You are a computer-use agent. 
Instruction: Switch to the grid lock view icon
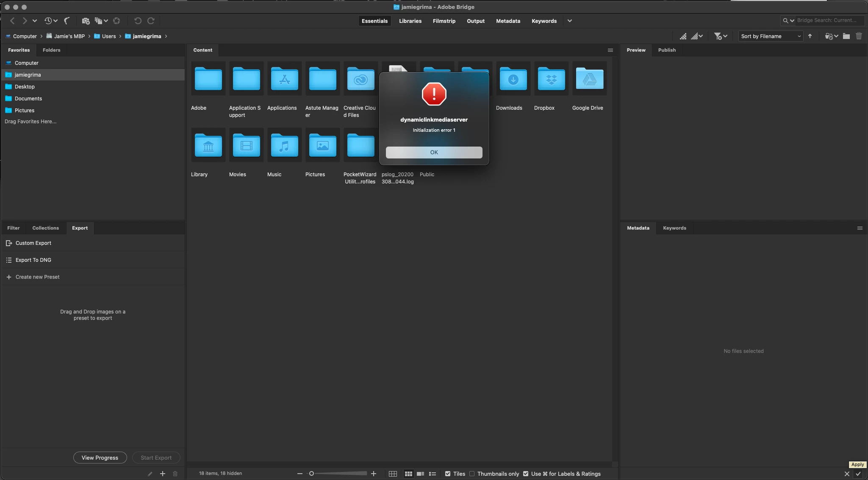(x=393, y=474)
